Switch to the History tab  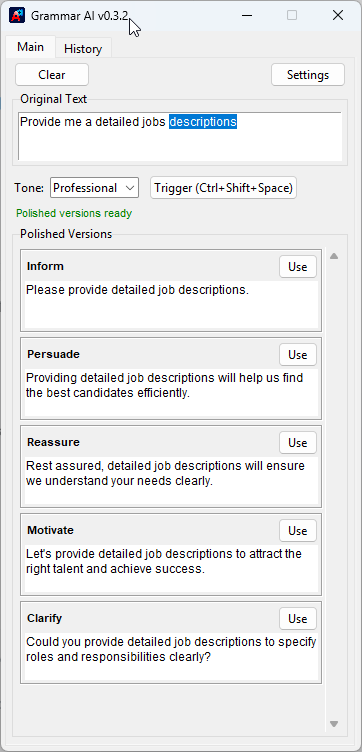(x=83, y=49)
